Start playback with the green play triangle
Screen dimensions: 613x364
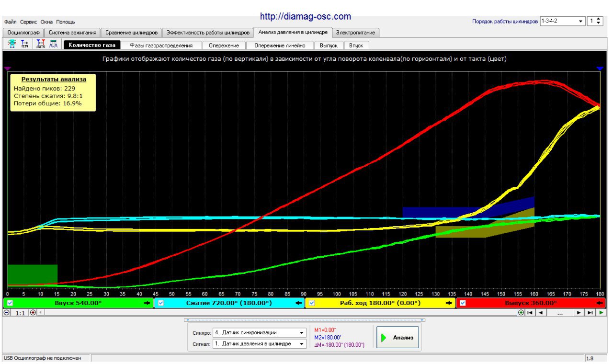[601, 312]
